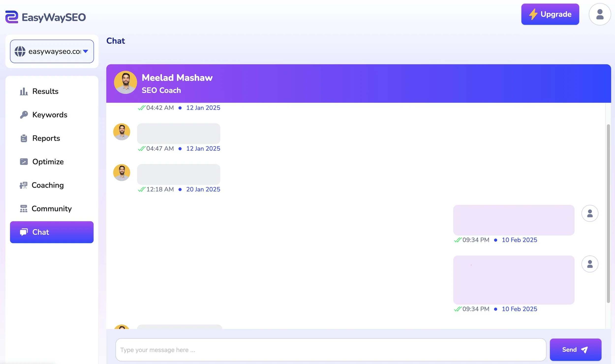Focus the message input field

point(330,349)
